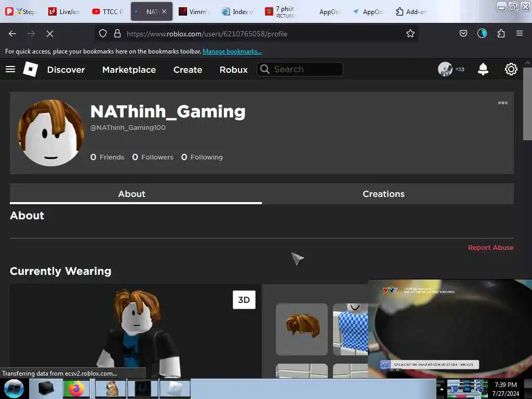532x399 pixels.
Task: Click the URL address bar
Action: click(256, 34)
